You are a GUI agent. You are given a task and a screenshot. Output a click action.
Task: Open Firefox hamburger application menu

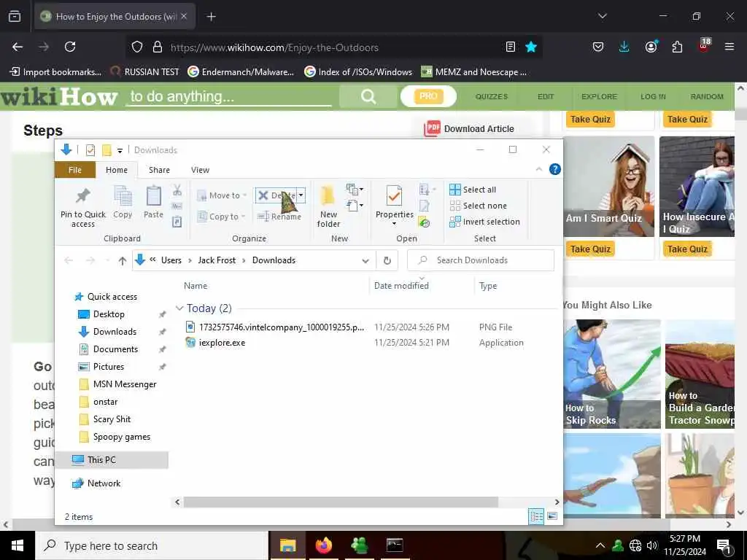(729, 47)
